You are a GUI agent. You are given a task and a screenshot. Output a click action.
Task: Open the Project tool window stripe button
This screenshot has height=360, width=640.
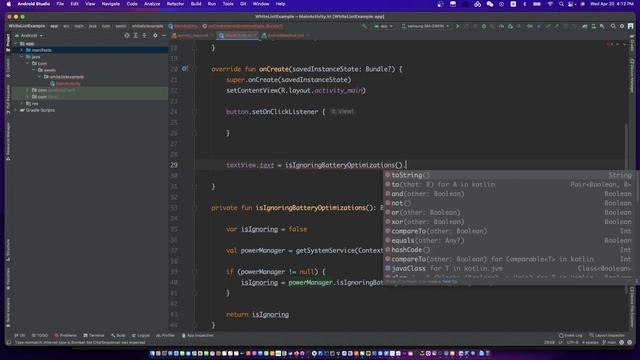(x=8, y=42)
